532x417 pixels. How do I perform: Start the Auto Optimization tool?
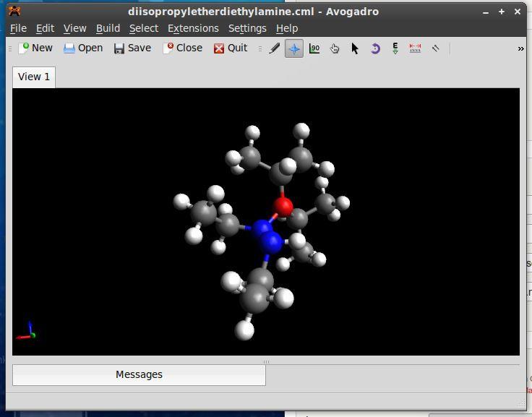pyautogui.click(x=395, y=48)
